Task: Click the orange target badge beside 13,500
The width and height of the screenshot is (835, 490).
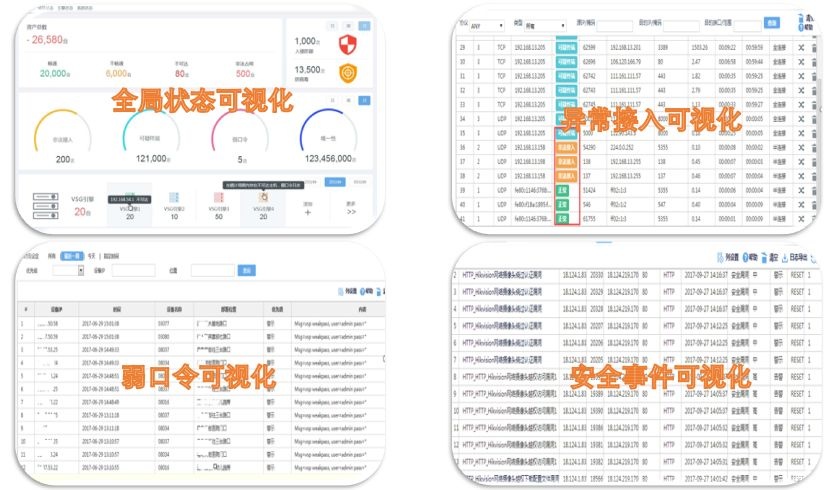Action: pos(347,74)
